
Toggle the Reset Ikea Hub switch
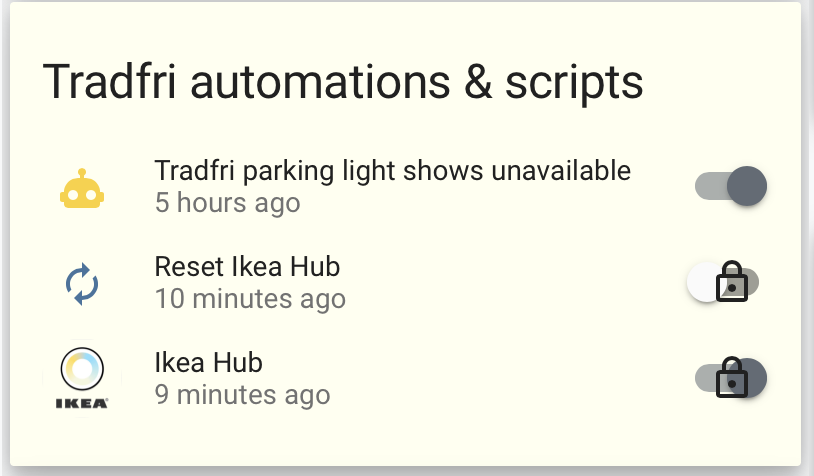[723, 282]
